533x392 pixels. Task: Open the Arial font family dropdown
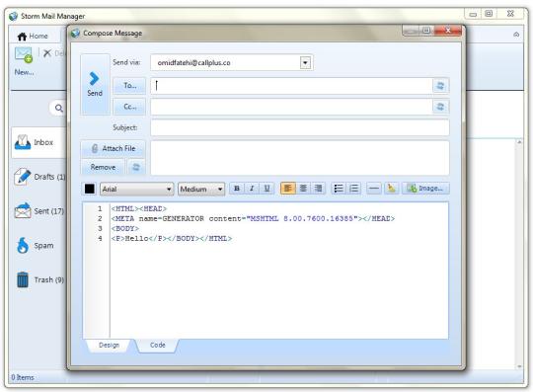(x=137, y=189)
